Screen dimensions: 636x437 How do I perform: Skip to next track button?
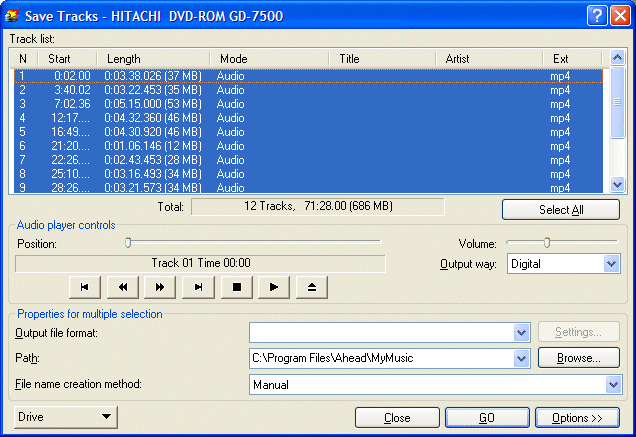[x=198, y=287]
